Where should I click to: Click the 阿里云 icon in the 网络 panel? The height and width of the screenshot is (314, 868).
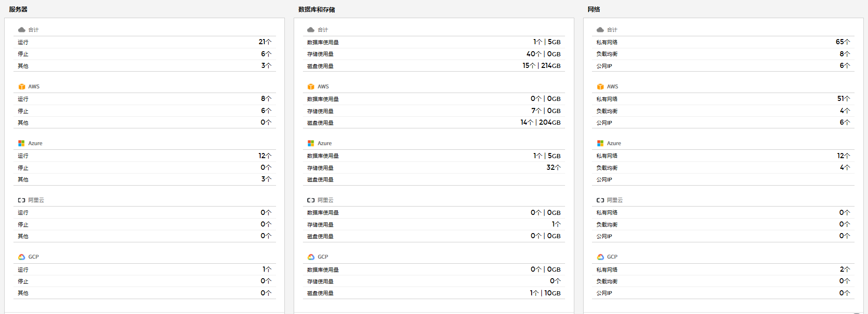click(600, 200)
